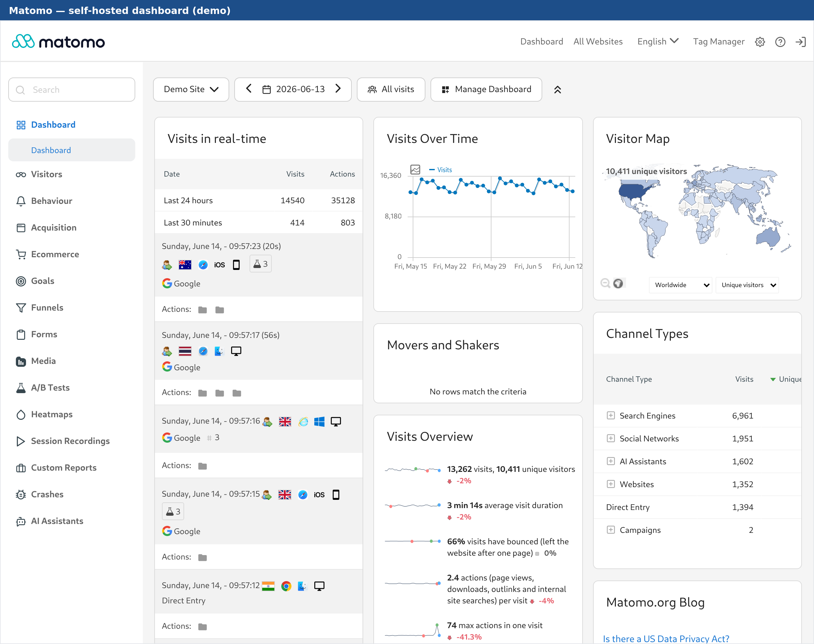Click the world globe icon under the visitor map
This screenshot has height=644, width=814.
coord(618,283)
